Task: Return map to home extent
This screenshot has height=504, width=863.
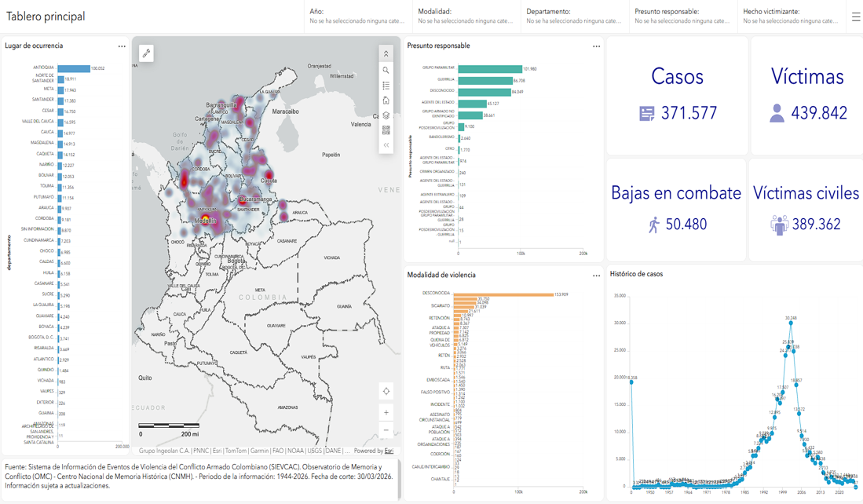Action: pyautogui.click(x=386, y=100)
